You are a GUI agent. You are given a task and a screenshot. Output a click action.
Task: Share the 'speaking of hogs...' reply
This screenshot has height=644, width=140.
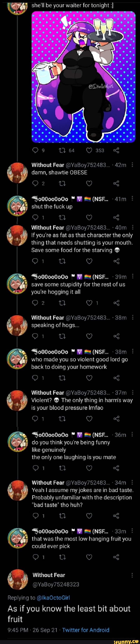[116, 336]
